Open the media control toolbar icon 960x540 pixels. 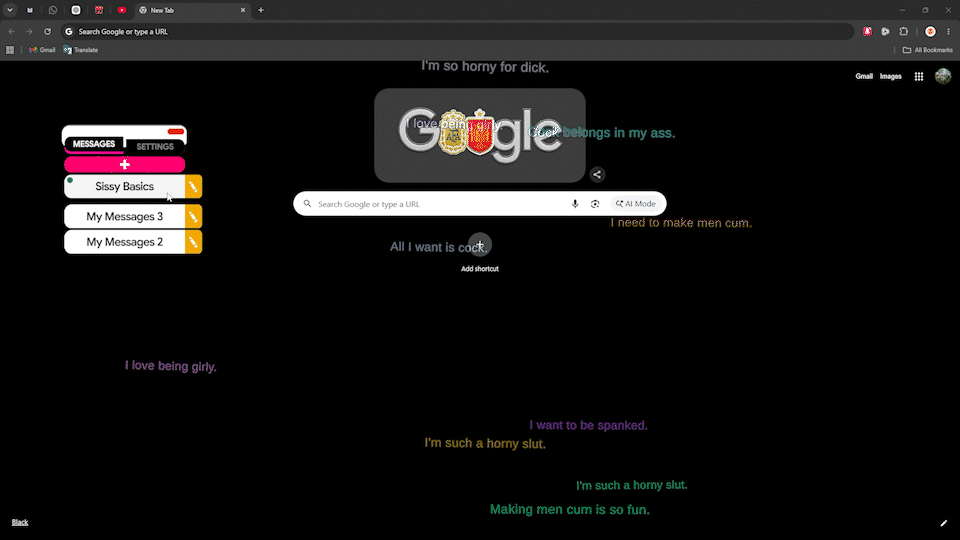pos(885,31)
